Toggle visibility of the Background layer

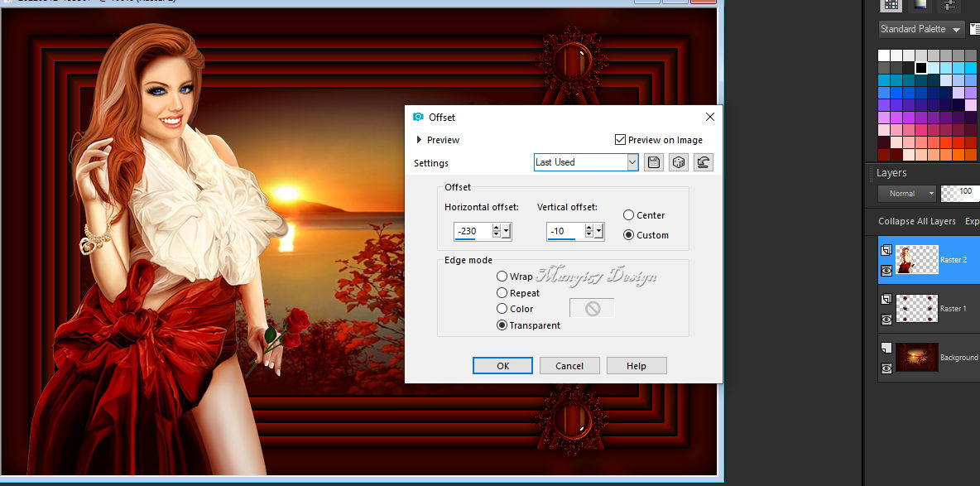pyautogui.click(x=886, y=368)
